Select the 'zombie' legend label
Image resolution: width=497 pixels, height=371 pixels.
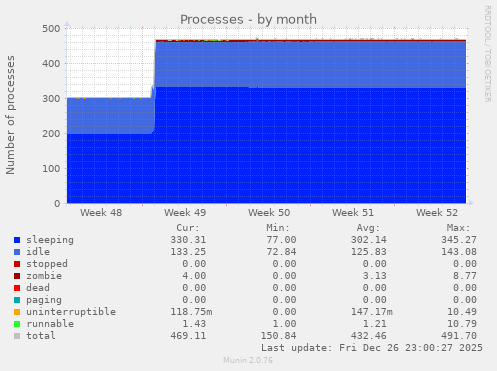[x=44, y=276]
